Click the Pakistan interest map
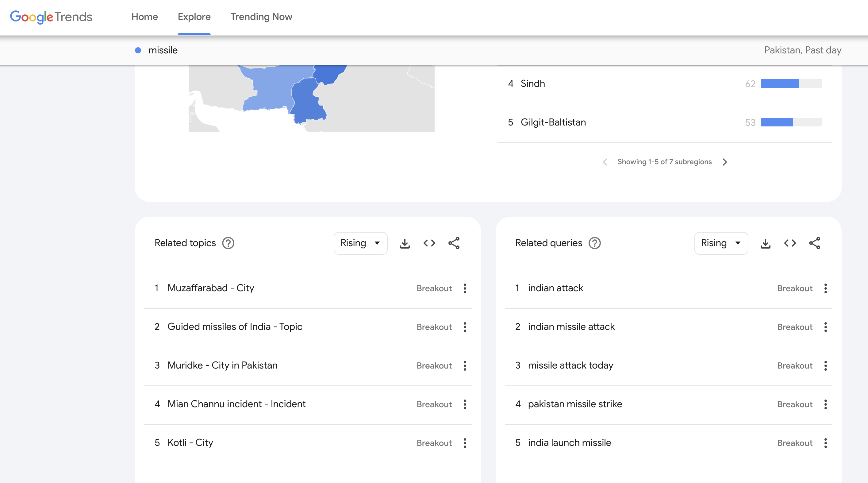 coord(311,99)
